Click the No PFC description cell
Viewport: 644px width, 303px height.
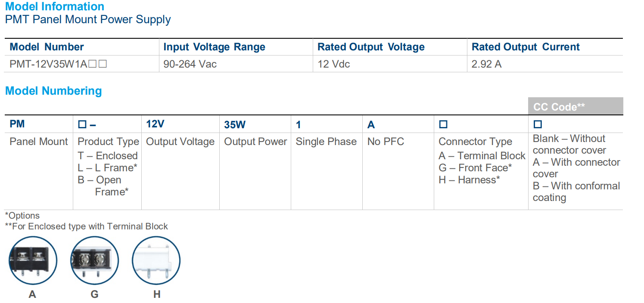pos(386,142)
